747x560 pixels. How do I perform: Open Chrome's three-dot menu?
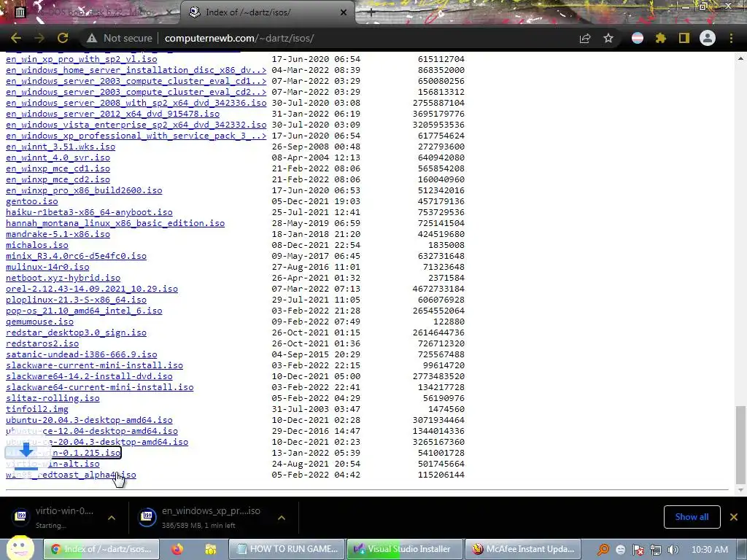click(731, 38)
